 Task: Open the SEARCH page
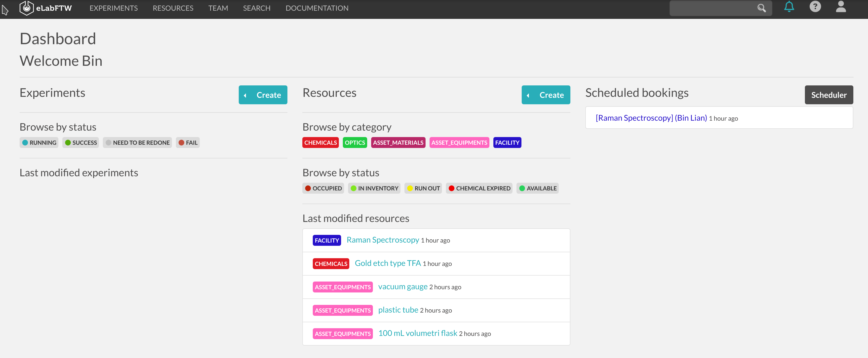click(x=256, y=8)
